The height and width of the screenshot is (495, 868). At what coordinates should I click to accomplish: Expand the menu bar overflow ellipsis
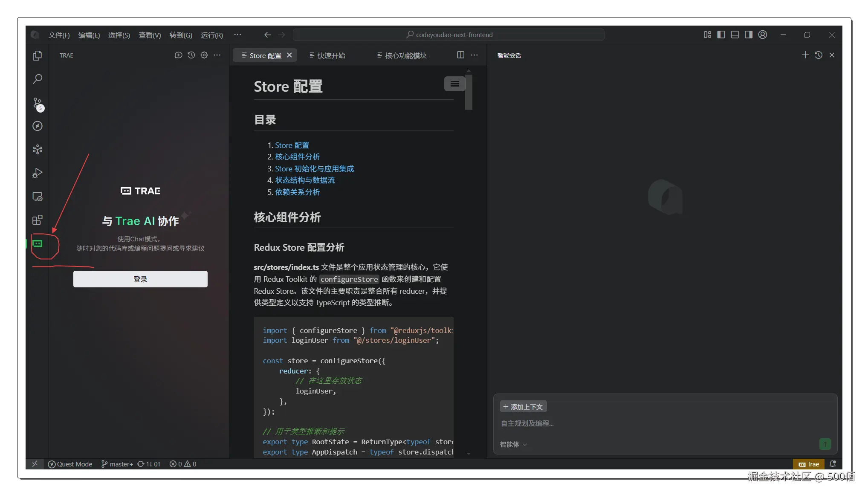pyautogui.click(x=237, y=35)
